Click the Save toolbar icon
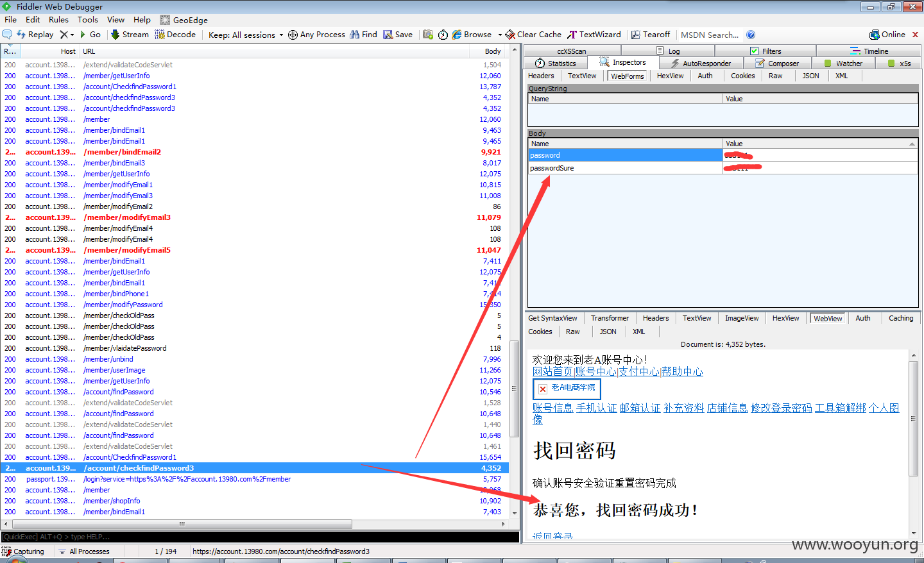Viewport: 924px width, 563px height. point(388,35)
